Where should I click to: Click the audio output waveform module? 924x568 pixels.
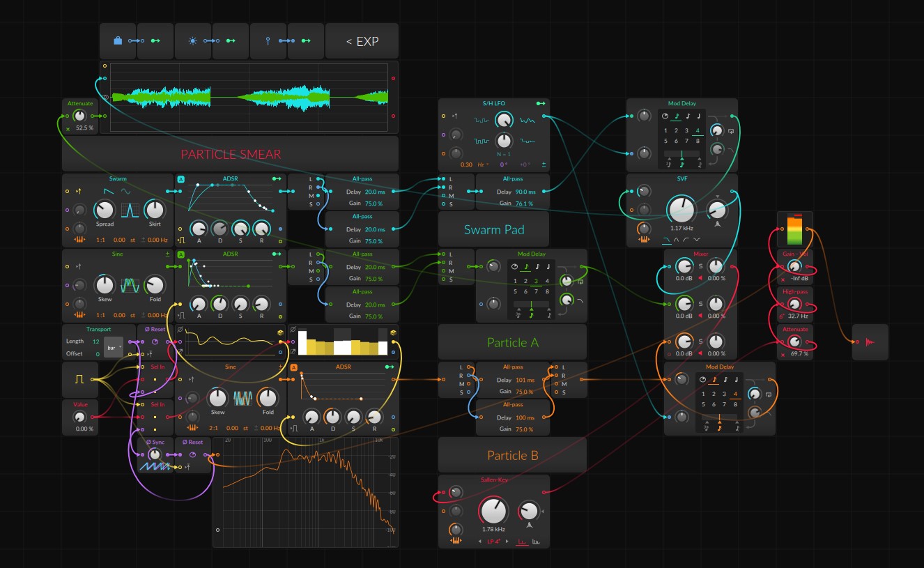point(870,342)
